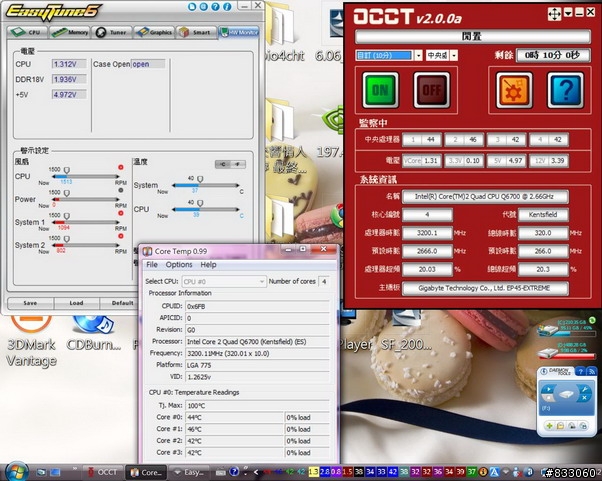602x481 pixels.
Task: Click the C: drive icon in disk gadget
Action: click(547, 329)
